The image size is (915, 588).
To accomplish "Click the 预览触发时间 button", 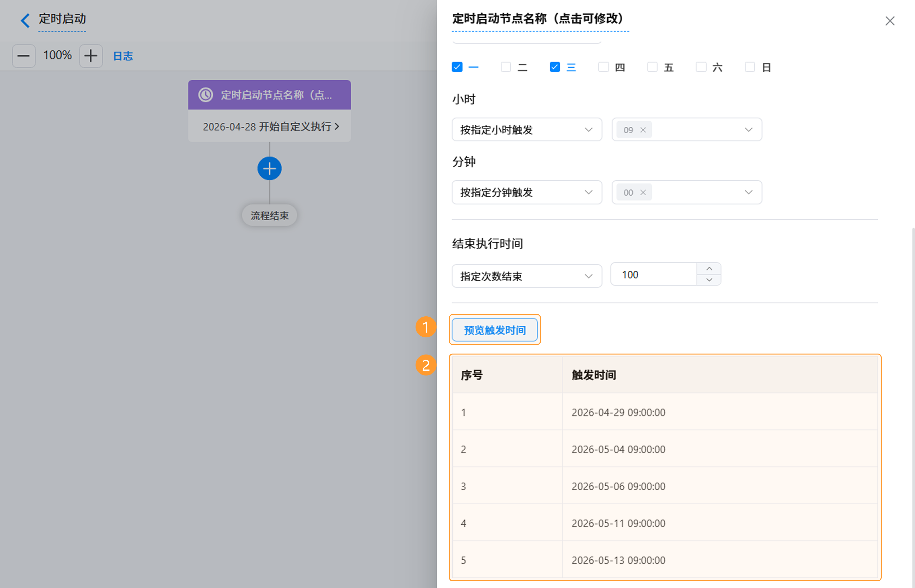I will pos(494,330).
